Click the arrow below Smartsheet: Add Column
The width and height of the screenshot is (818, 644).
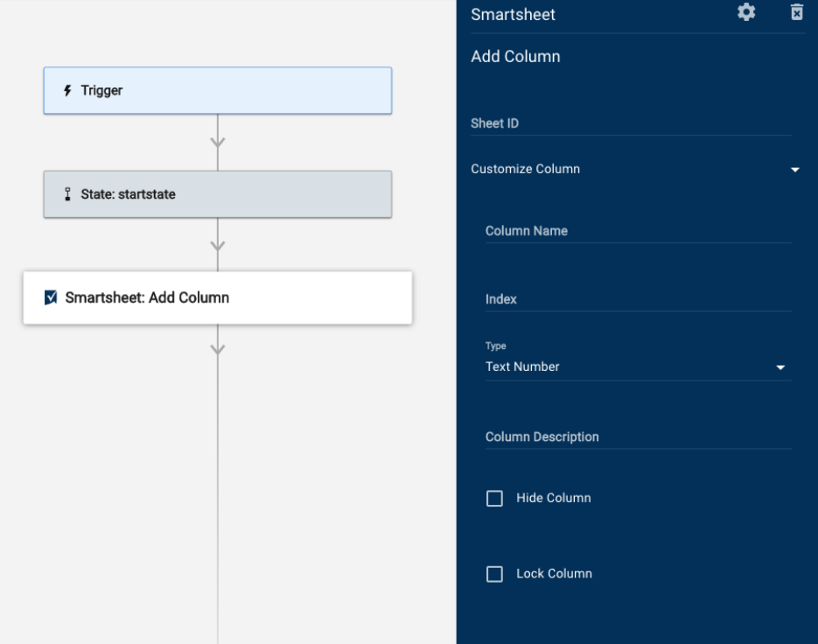217,347
